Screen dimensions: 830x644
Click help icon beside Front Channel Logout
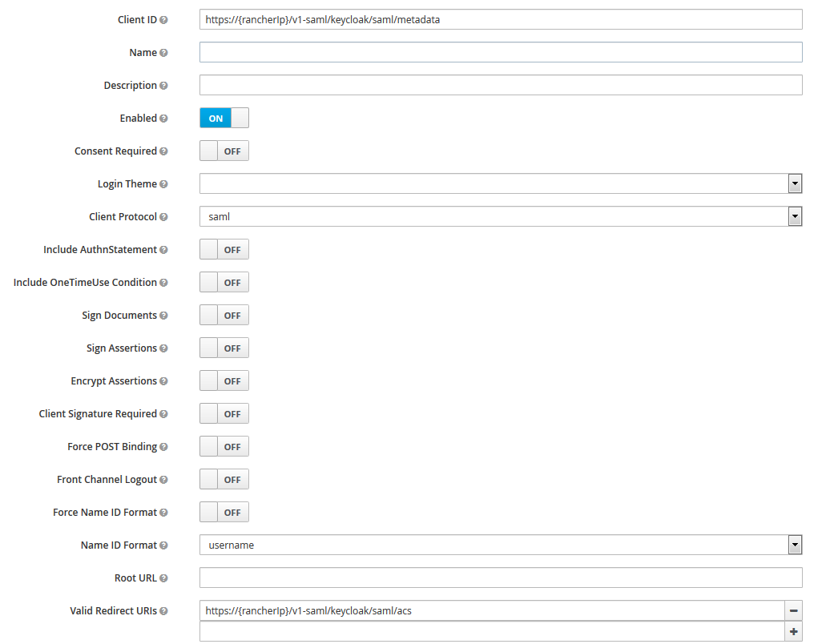click(x=163, y=480)
